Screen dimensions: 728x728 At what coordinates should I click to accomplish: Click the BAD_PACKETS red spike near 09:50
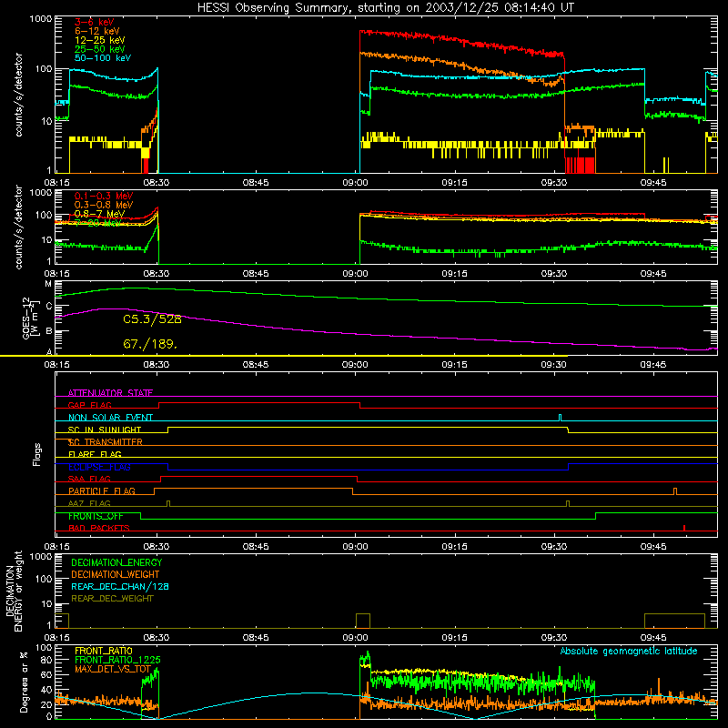(684, 528)
